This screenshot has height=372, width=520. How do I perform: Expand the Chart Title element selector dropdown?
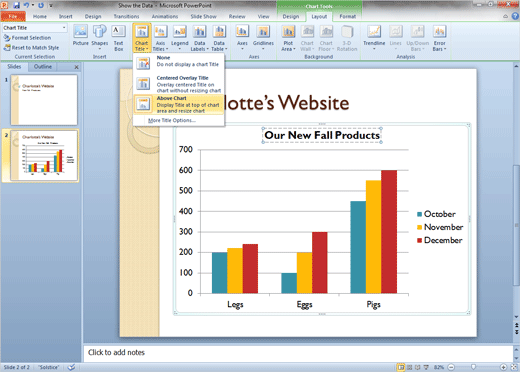click(64, 28)
